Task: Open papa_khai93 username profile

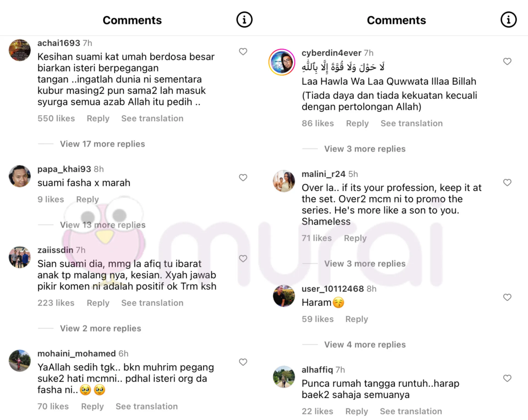Action: pos(64,169)
